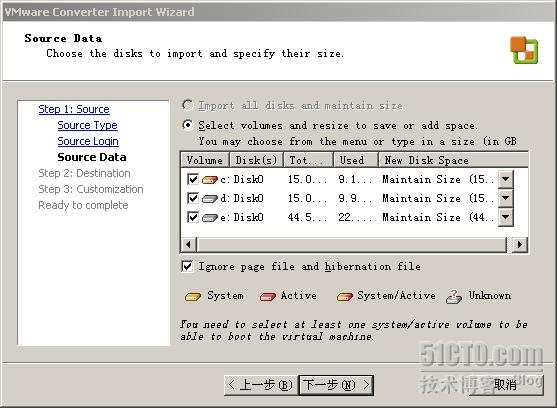557x408 pixels.
Task: Click the Disk(s) column header
Action: click(256, 160)
